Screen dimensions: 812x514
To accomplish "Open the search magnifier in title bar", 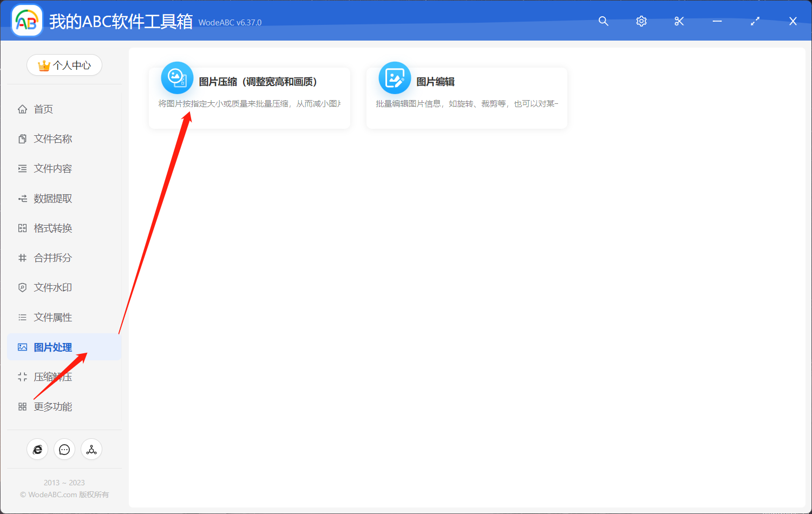I will click(x=604, y=21).
